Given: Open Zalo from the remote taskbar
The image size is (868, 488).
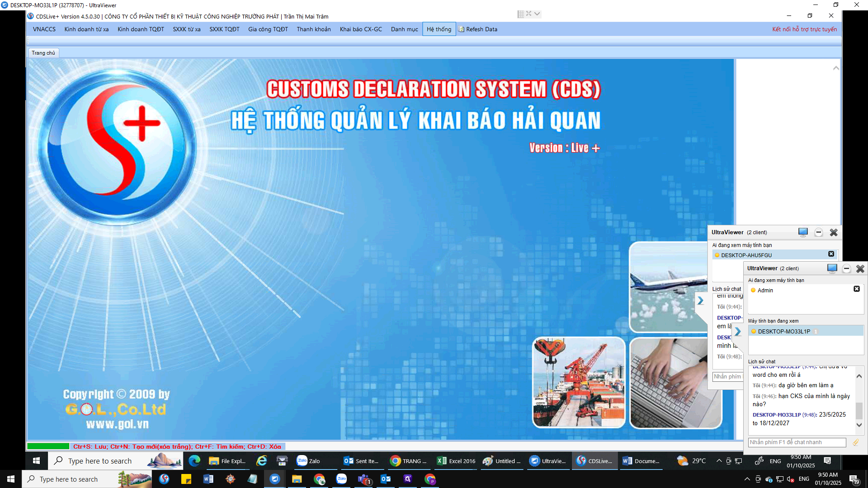Looking at the screenshot, I should 308,461.
